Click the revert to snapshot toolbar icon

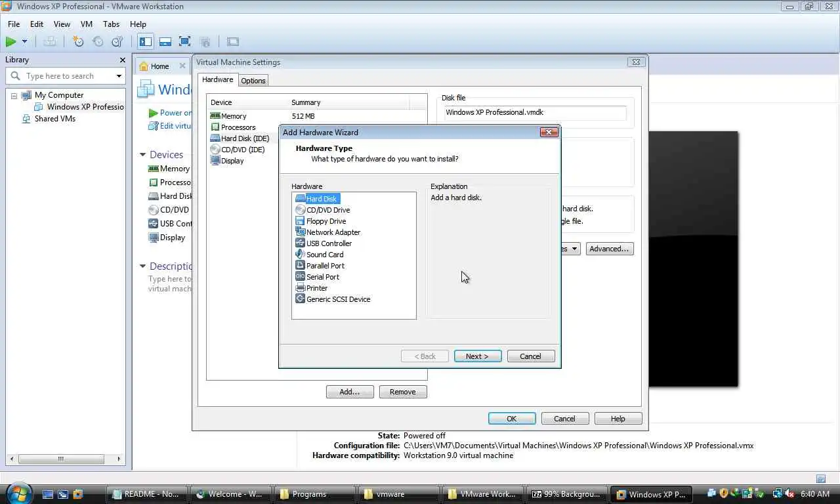click(98, 41)
